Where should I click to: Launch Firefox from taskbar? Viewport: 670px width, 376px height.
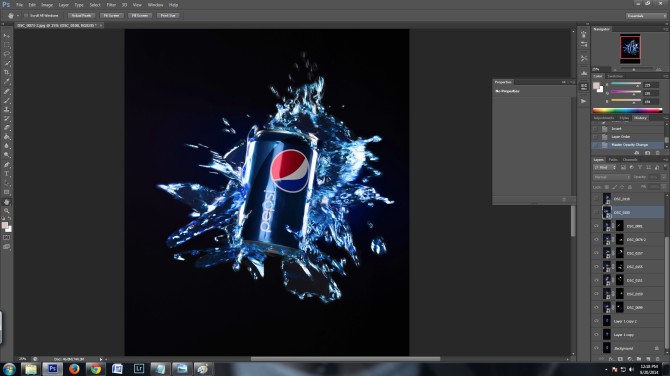pos(74,369)
